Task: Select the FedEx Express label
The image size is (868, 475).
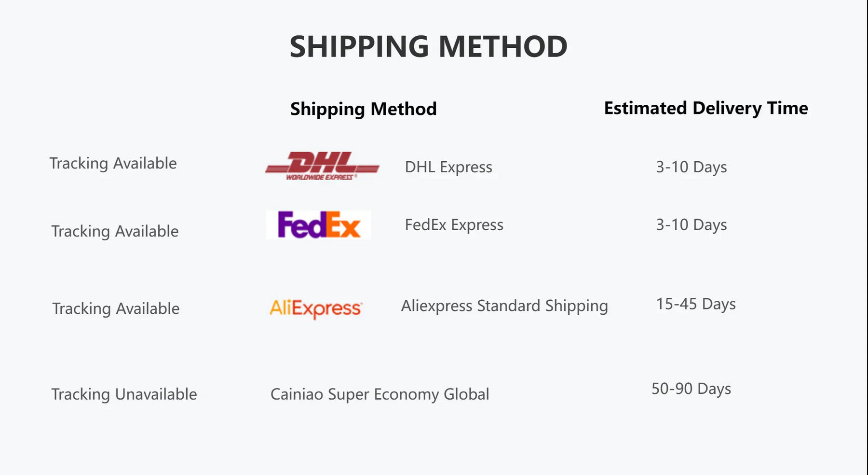Action: click(x=454, y=225)
